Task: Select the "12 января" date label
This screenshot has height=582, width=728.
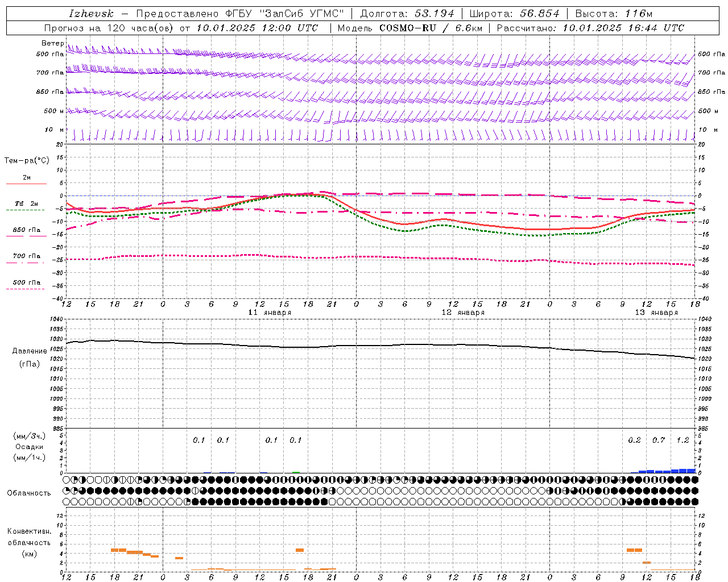Action: tap(463, 313)
